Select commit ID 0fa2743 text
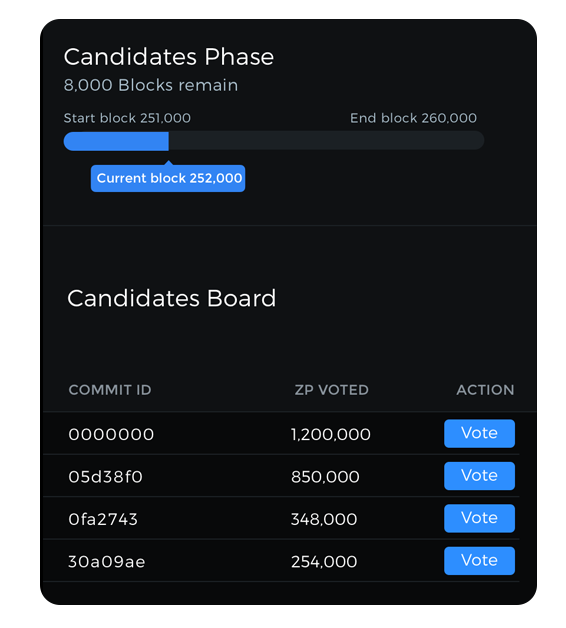The height and width of the screenshot is (628, 566). (103, 519)
